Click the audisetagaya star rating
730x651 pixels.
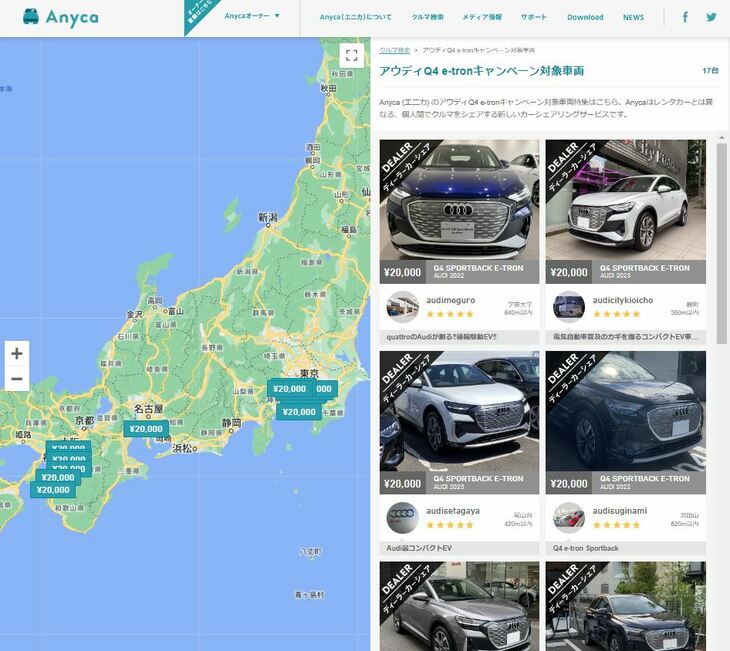[450, 525]
